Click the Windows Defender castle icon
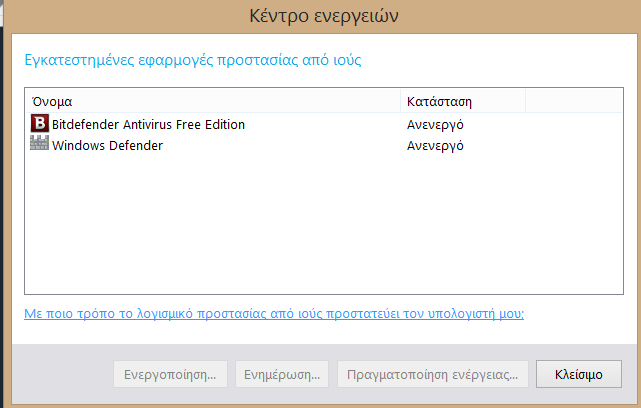 coord(39,143)
